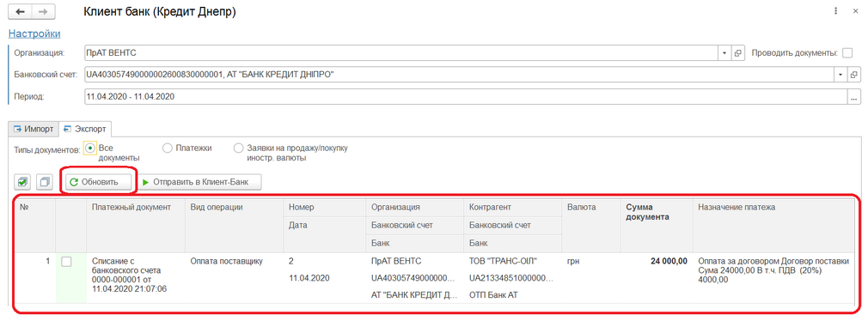Click the Сумма документа column header
The image size is (868, 333).
pos(657,226)
